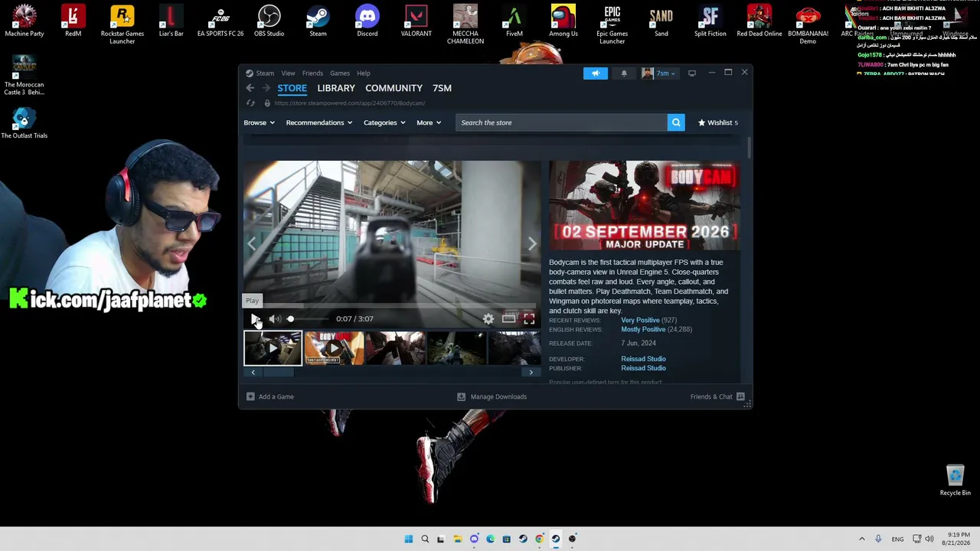Open Steam announcements megaphone button
The height and width of the screenshot is (551, 980).
tap(596, 73)
